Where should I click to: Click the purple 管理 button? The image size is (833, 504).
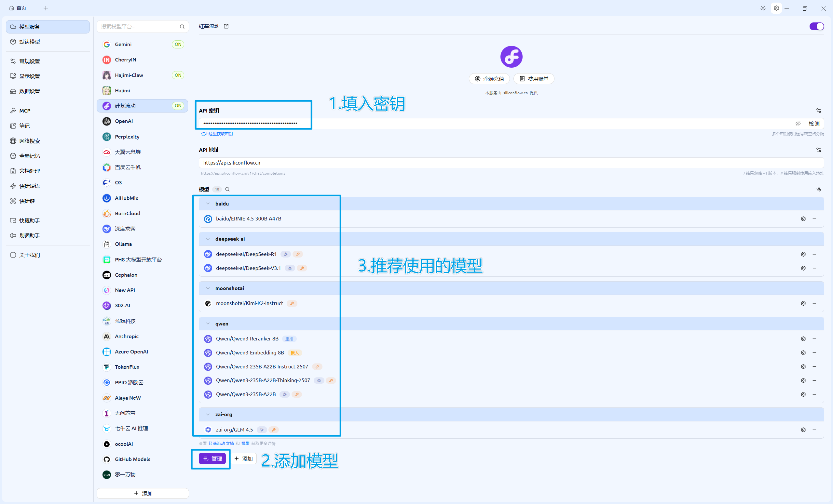212,458
